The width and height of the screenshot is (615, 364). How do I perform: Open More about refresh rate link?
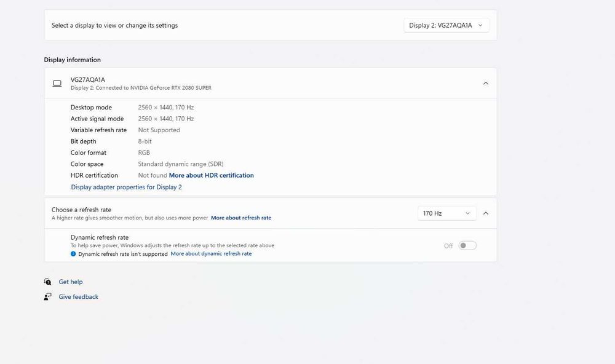point(241,218)
